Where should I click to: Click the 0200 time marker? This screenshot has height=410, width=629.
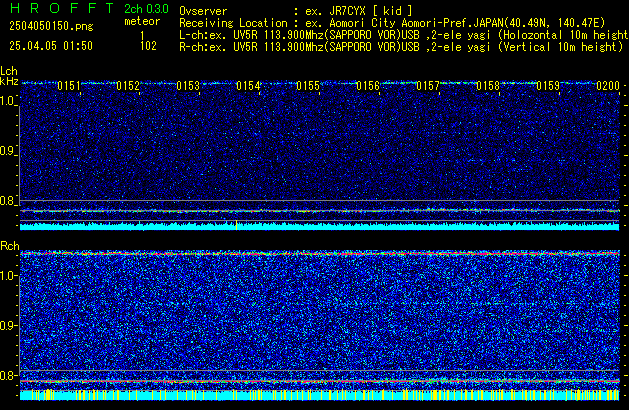[x=608, y=86]
